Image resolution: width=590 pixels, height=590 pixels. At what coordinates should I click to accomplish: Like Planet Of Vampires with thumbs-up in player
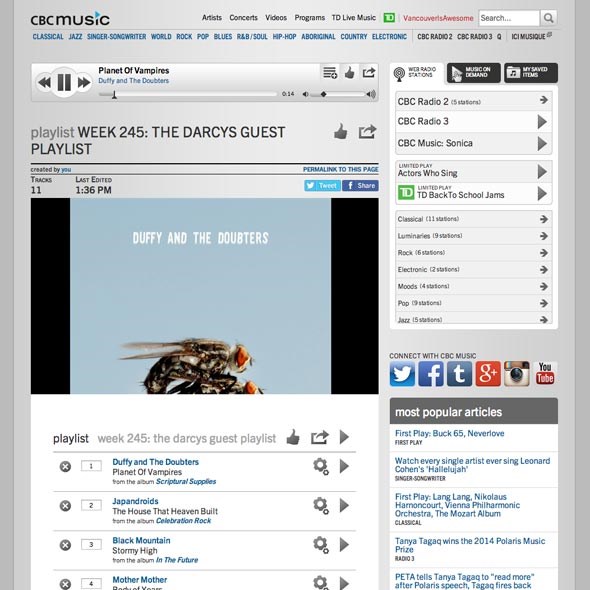coord(350,72)
